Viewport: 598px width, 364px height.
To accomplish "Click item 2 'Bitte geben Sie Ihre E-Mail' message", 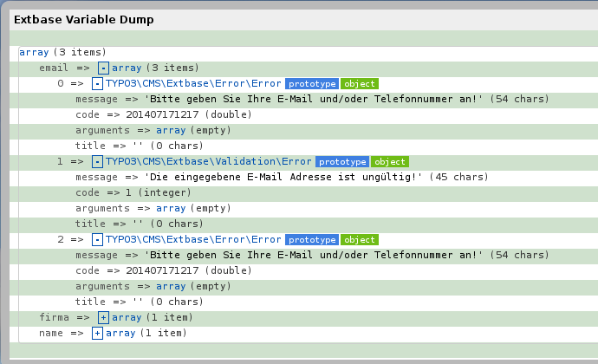I will click(314, 256).
